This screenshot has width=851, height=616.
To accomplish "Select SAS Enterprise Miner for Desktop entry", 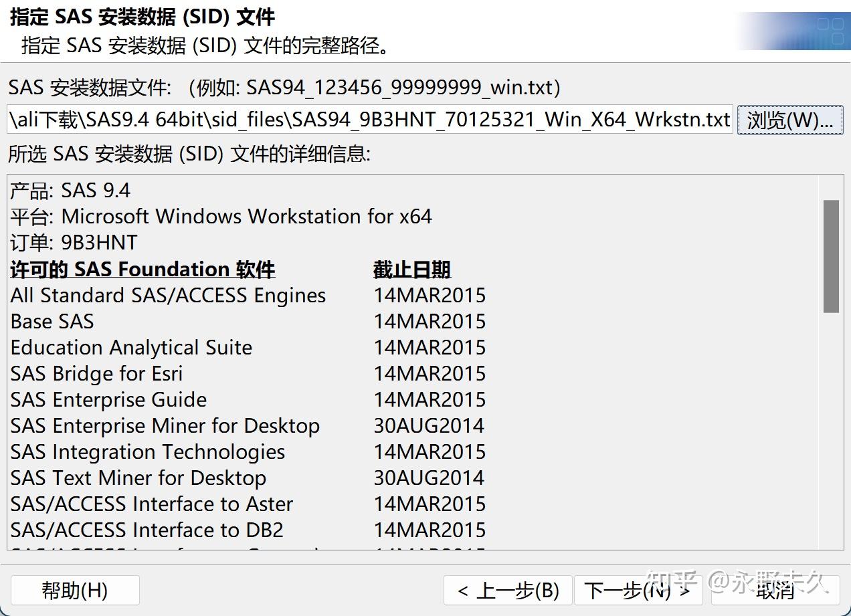I will (x=165, y=425).
